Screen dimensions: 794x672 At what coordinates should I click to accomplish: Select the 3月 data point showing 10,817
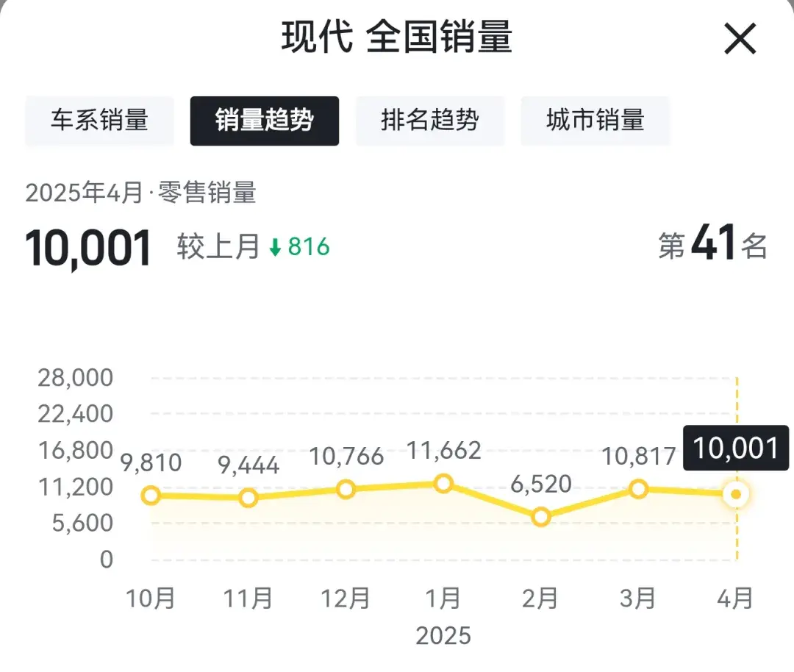(x=639, y=489)
